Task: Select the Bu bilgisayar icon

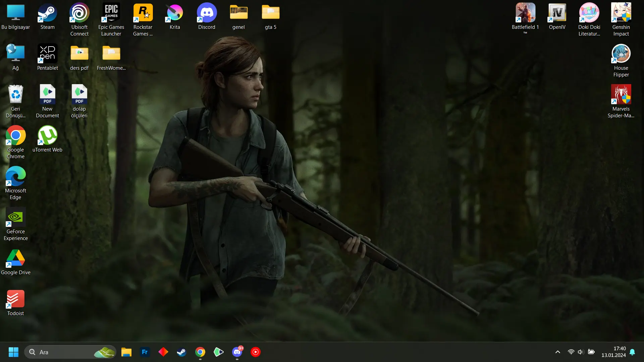Action: pos(15,17)
